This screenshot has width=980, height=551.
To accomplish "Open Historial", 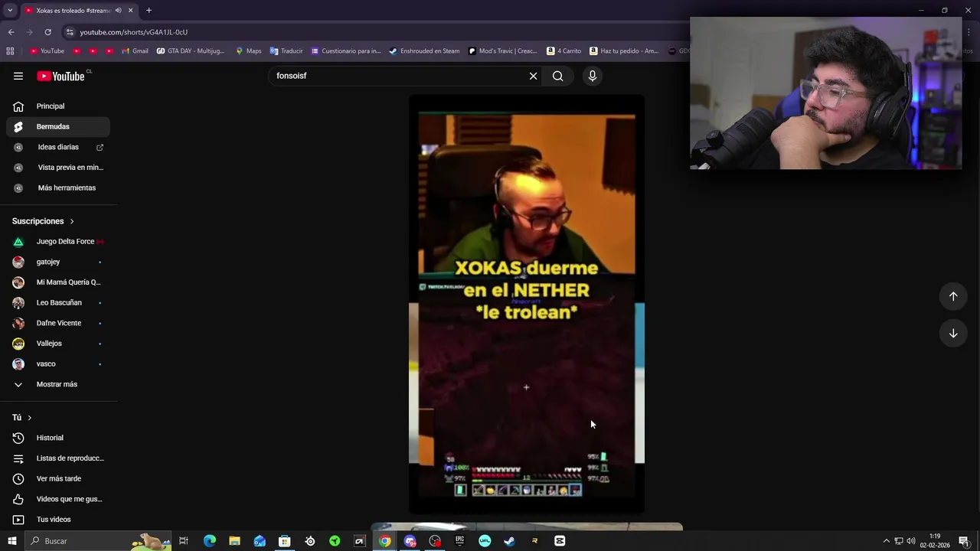I will [x=58, y=438].
